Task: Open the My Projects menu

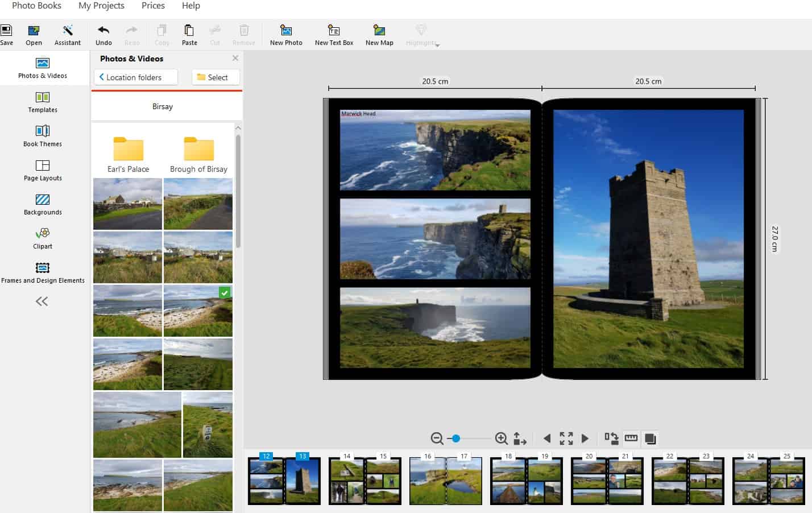Action: tap(101, 6)
